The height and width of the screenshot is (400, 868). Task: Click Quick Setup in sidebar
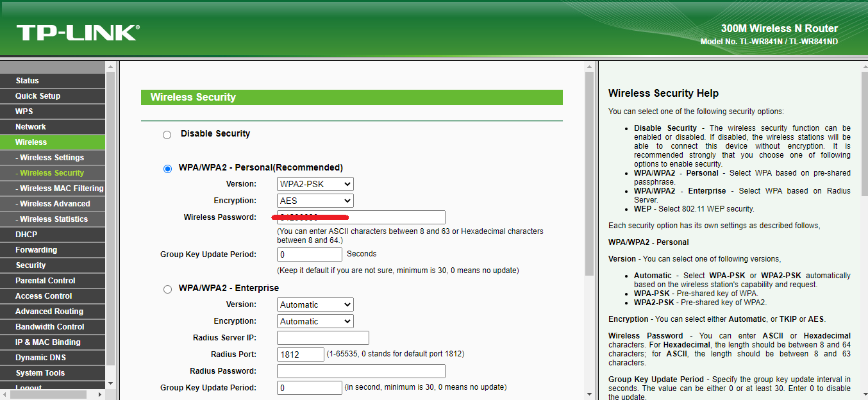[38, 96]
